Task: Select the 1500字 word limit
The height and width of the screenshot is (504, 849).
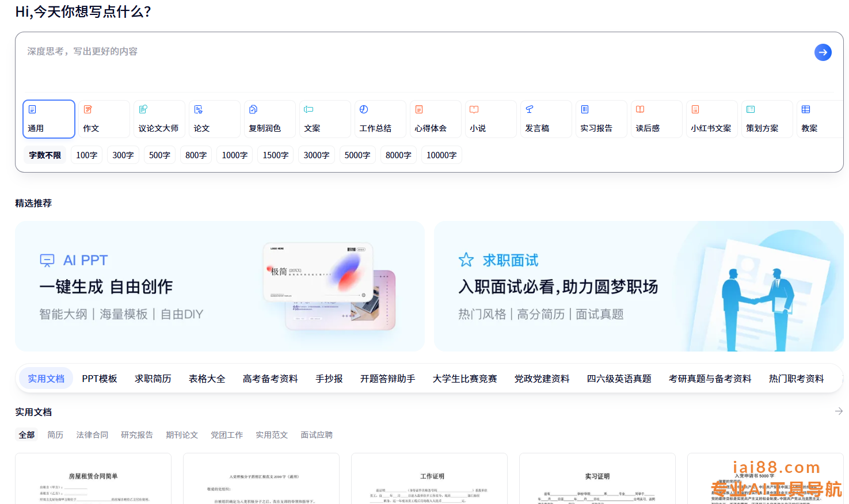Action: tap(276, 155)
